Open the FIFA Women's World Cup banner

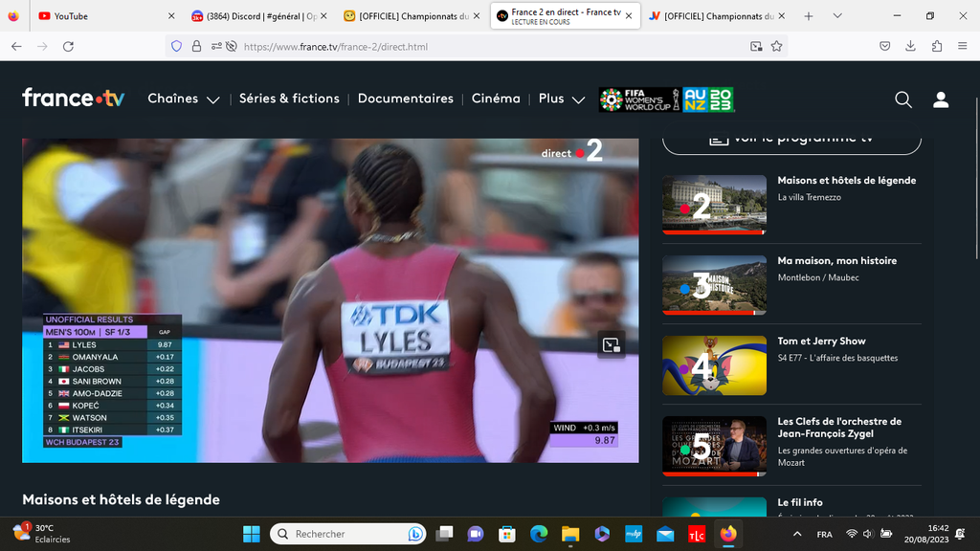coord(666,99)
